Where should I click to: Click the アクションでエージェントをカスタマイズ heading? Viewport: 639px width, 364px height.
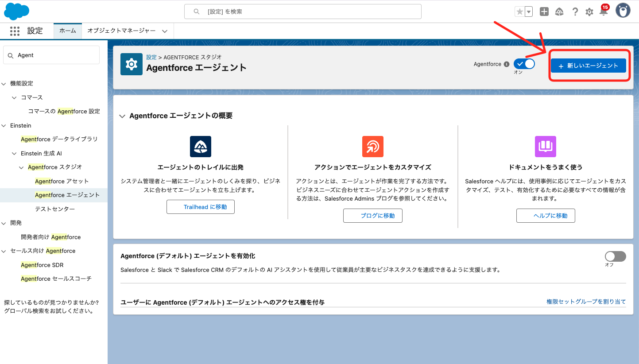pyautogui.click(x=373, y=167)
